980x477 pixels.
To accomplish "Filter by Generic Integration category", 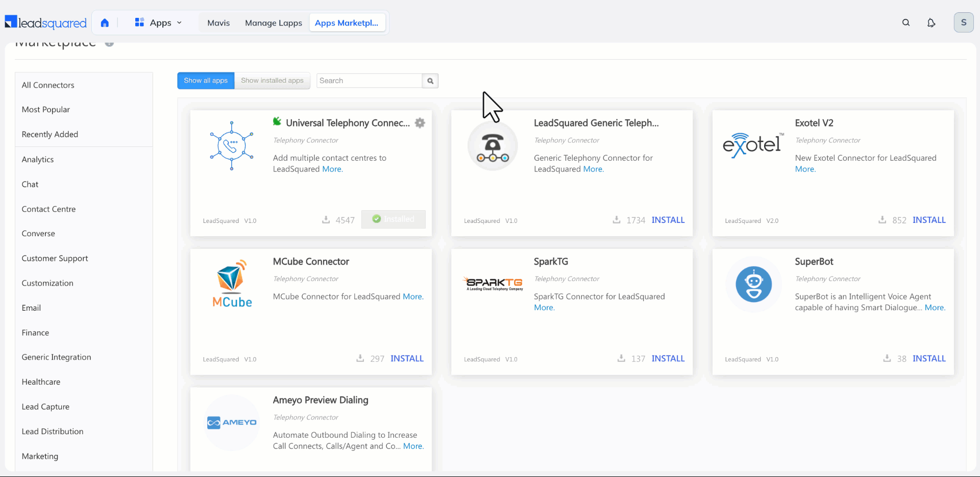I will click(x=56, y=358).
